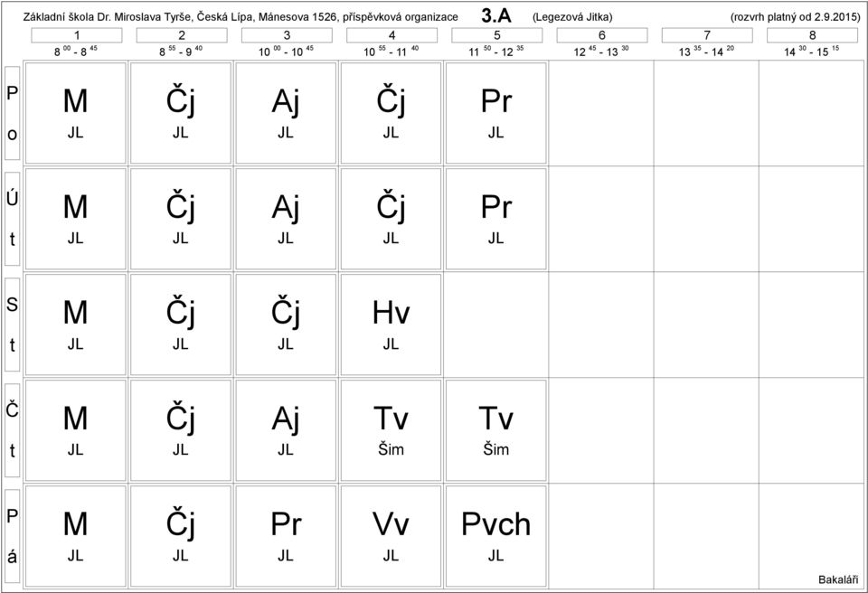Click Thursday's fifth-period Tv cell with Šim
The height and width of the screenshot is (593, 868).
pyautogui.click(x=495, y=430)
